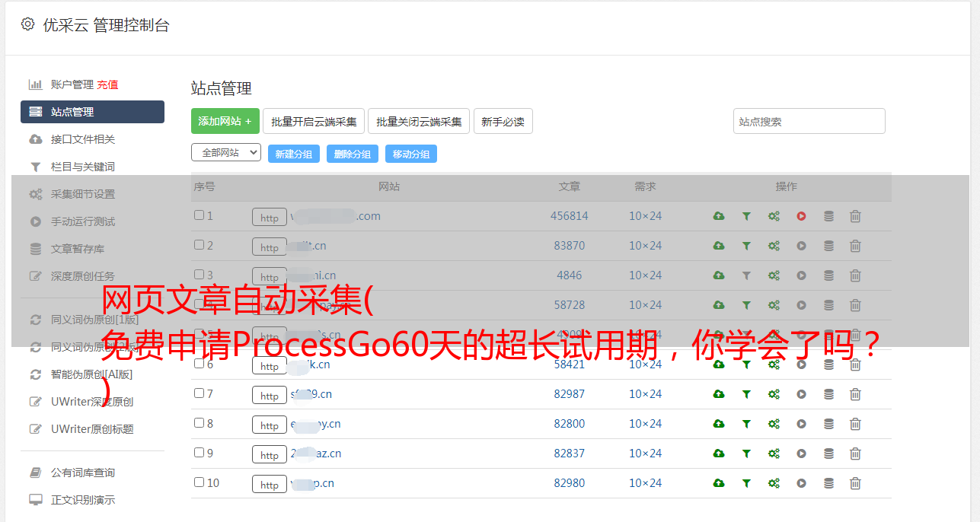Screen dimensions: 980x522
Task: Open article count 456814 link
Action: (570, 216)
